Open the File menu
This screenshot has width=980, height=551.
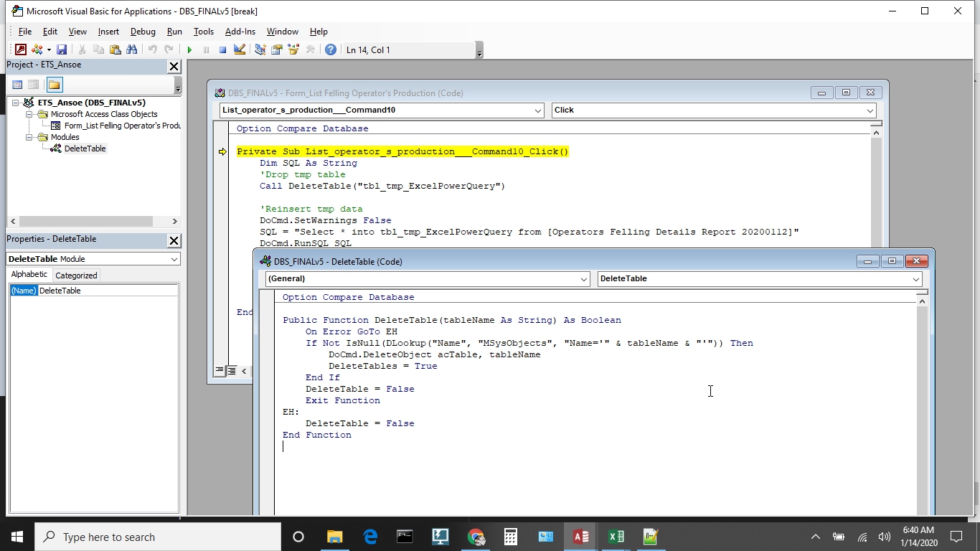pyautogui.click(x=25, y=32)
